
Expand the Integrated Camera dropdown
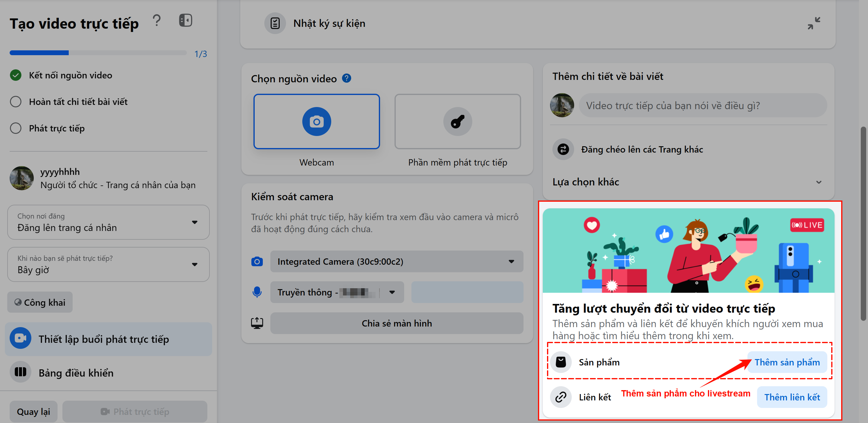click(x=397, y=261)
